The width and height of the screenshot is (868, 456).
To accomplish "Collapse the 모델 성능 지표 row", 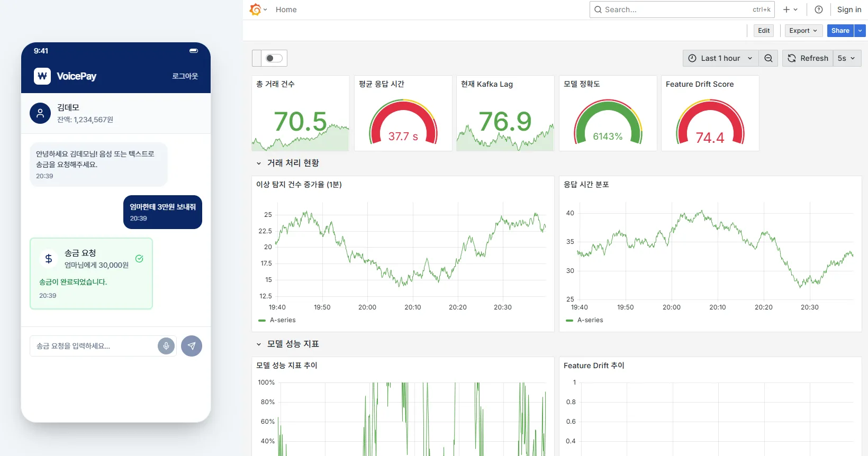I will tap(259, 344).
